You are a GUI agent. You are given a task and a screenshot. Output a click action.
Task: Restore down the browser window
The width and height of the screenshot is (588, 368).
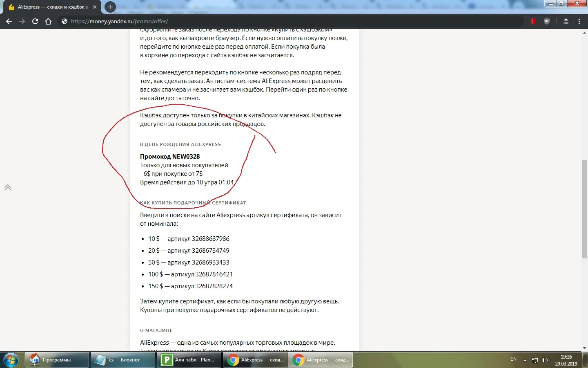[x=561, y=4]
